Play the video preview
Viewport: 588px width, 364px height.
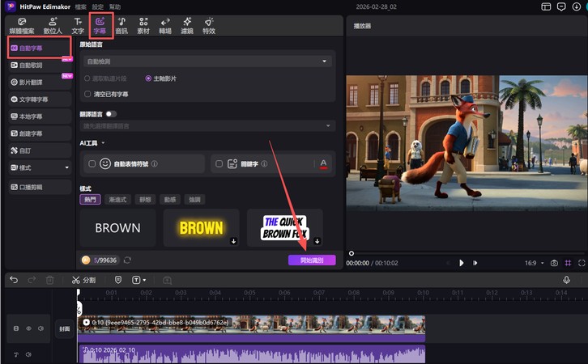click(x=462, y=263)
